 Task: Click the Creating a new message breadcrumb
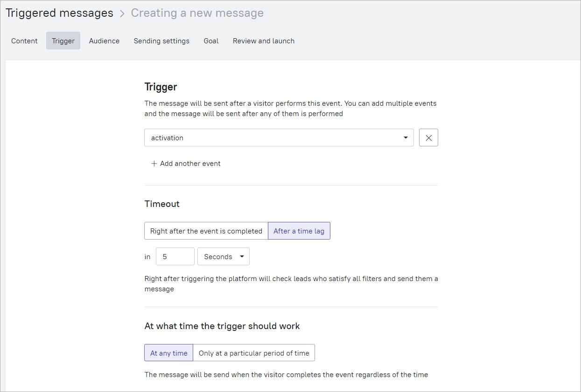(x=197, y=13)
